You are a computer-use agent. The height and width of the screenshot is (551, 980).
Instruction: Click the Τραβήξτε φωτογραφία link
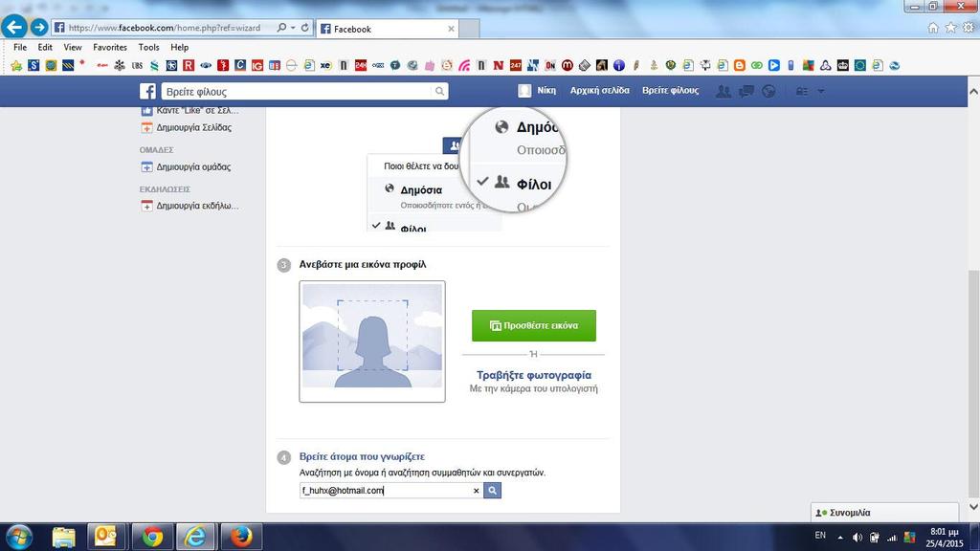click(x=534, y=375)
